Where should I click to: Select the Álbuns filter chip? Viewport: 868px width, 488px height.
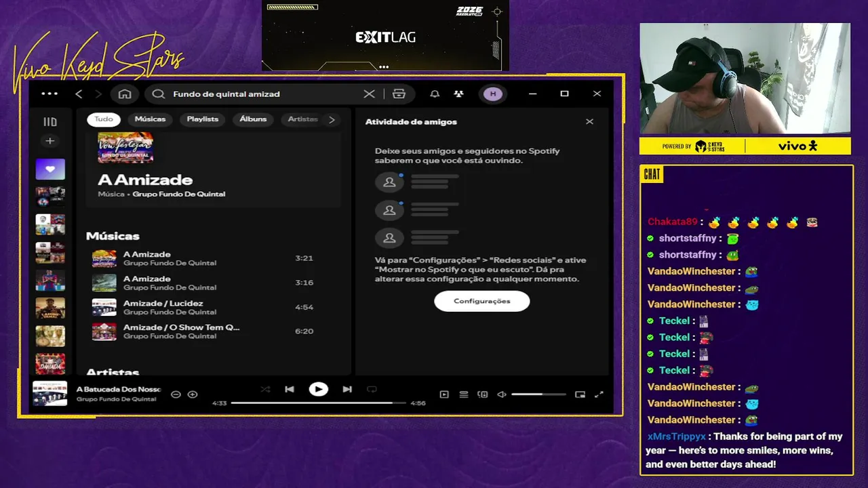coord(253,119)
